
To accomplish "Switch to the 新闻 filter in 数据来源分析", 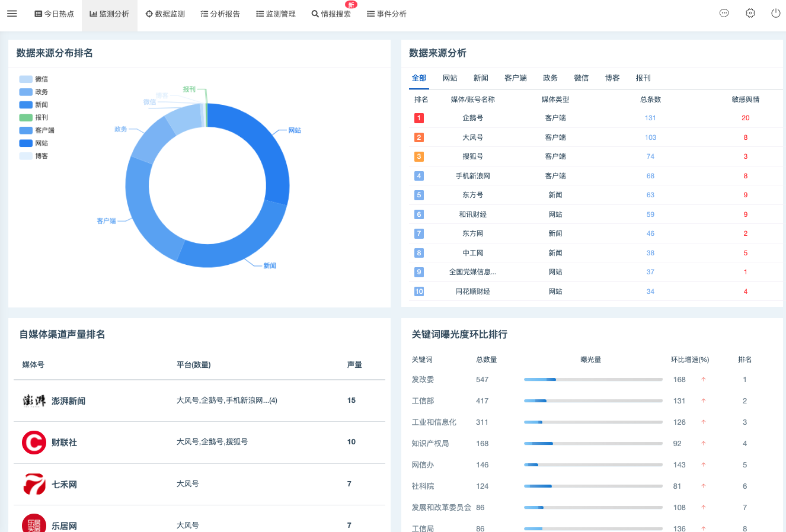I will pyautogui.click(x=481, y=78).
